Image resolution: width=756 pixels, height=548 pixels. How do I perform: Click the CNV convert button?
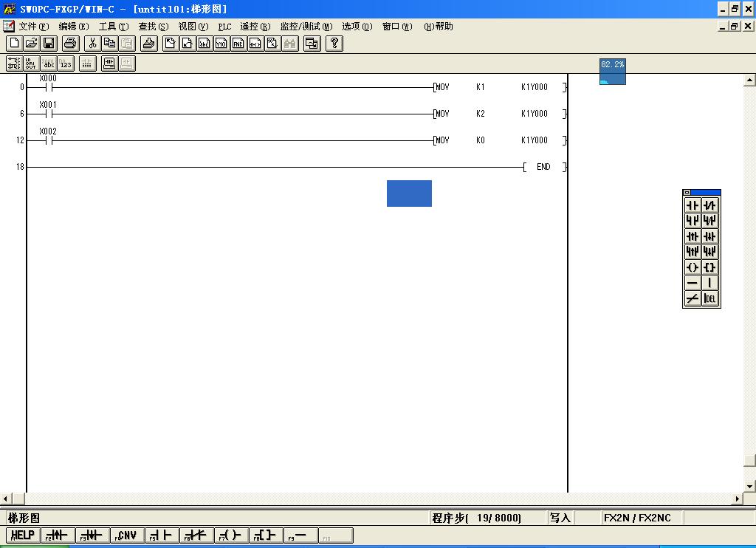pyautogui.click(x=127, y=535)
